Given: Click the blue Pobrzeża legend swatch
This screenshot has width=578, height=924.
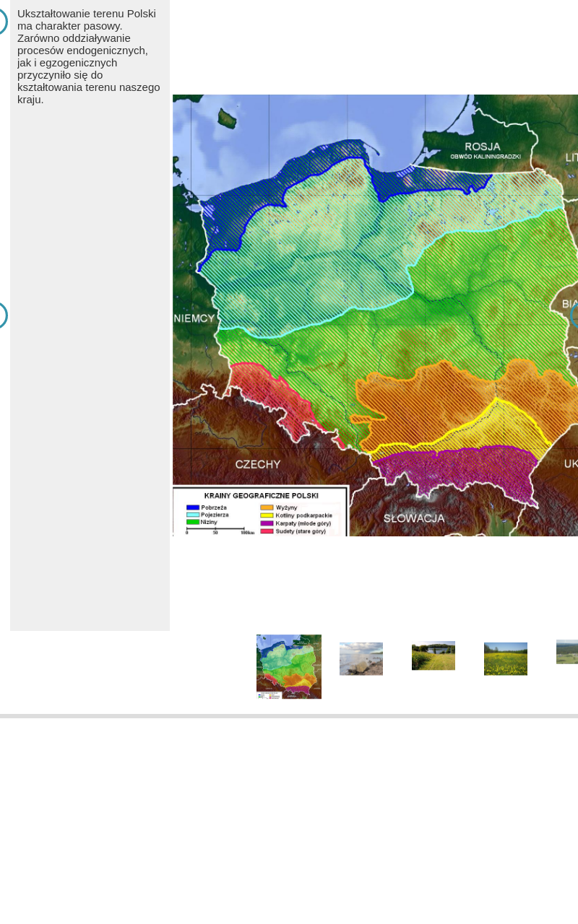Looking at the screenshot, I should click(x=193, y=507).
